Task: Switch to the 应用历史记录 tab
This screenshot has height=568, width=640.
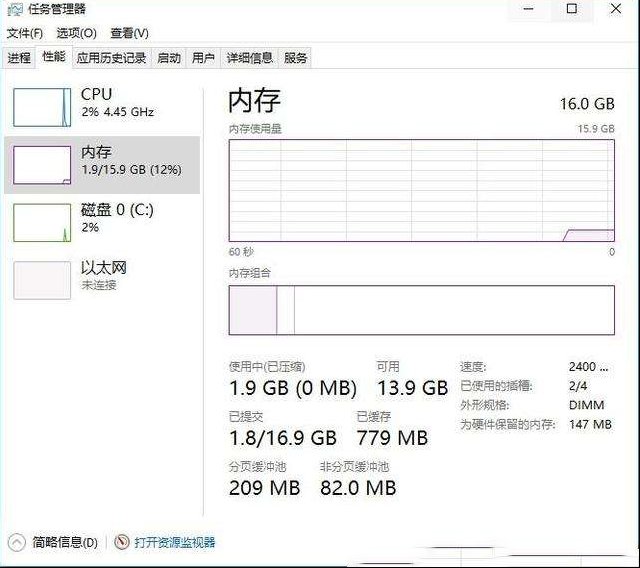Action: pyautogui.click(x=111, y=58)
